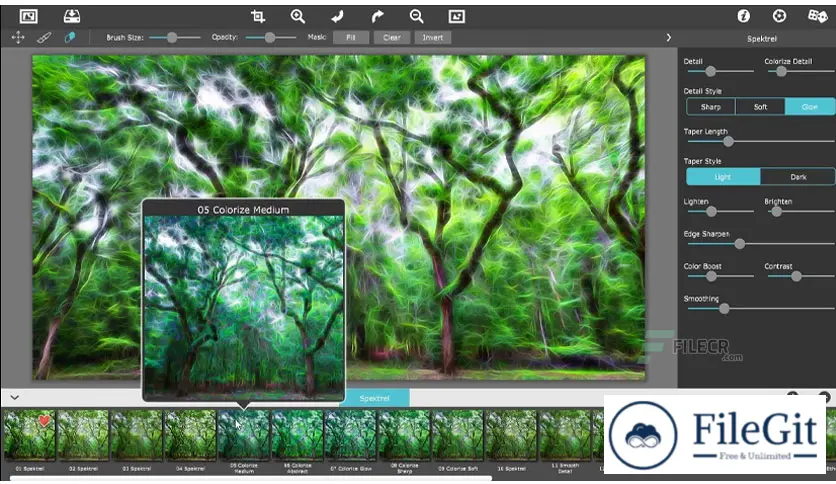The height and width of the screenshot is (484, 836).
Task: Apply the 11 Smooth Detail preset thumbnail
Action: point(565,435)
